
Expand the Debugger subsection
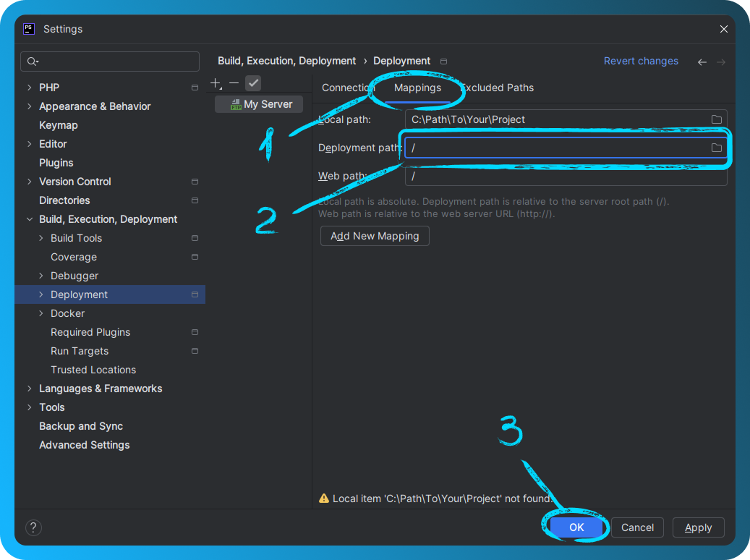point(41,276)
